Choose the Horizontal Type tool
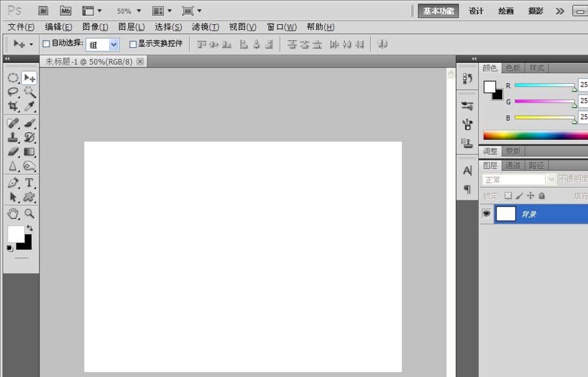The image size is (588, 377). 29,183
